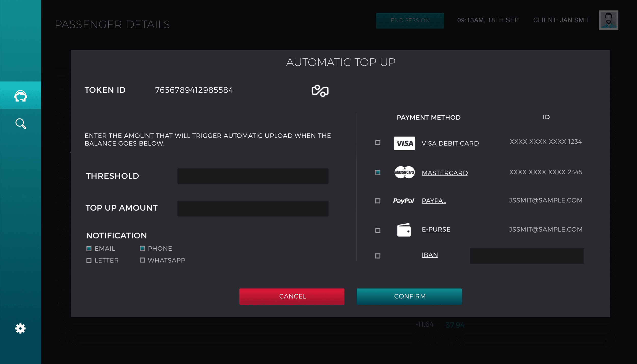Screen dimensions: 637x364
Task: Click the PayPal logo
Action: point(404,201)
